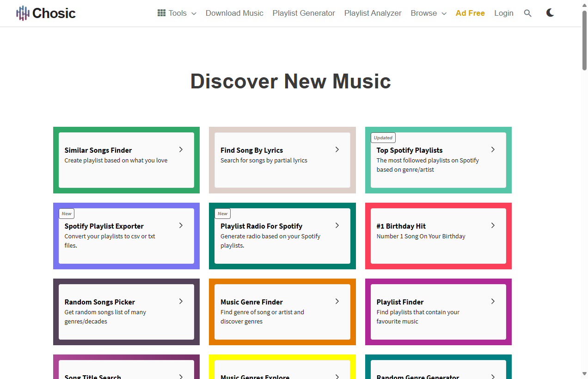Image resolution: width=588 pixels, height=379 pixels.
Task: Expand the Tools dropdown chevron
Action: [194, 13]
